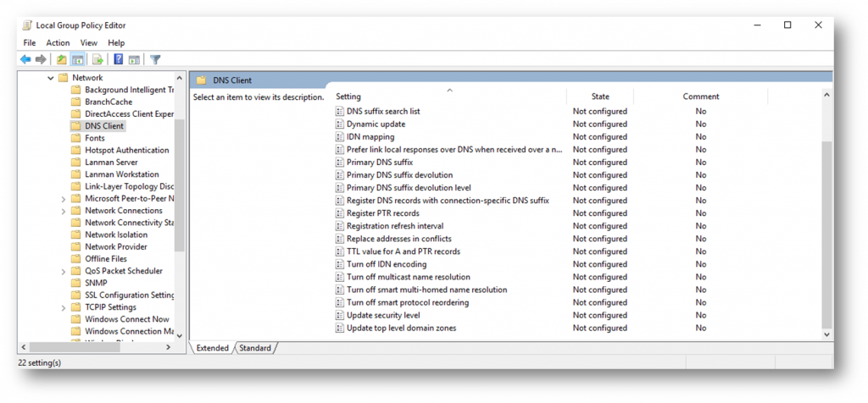Click the Update security level policy icon

pos(340,316)
